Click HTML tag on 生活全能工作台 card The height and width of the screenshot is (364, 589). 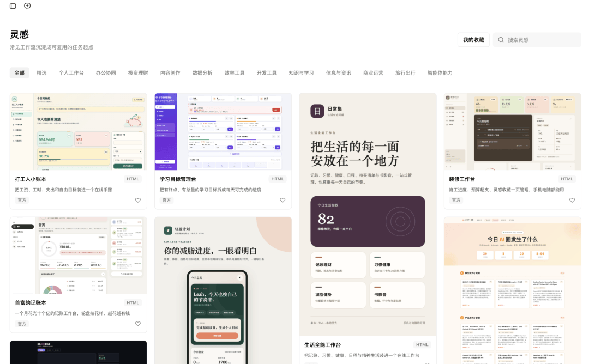(422, 344)
